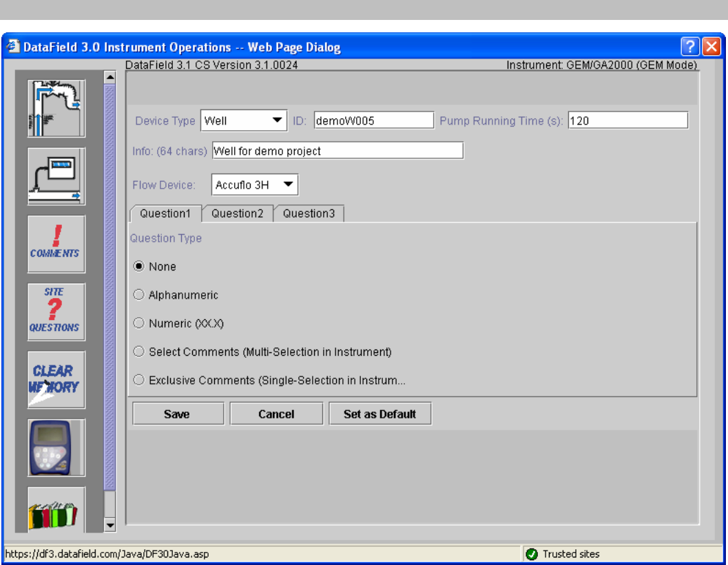This screenshot has height=565, width=728.
Task: Click the sidebar scroll up arrow
Action: coord(110,77)
